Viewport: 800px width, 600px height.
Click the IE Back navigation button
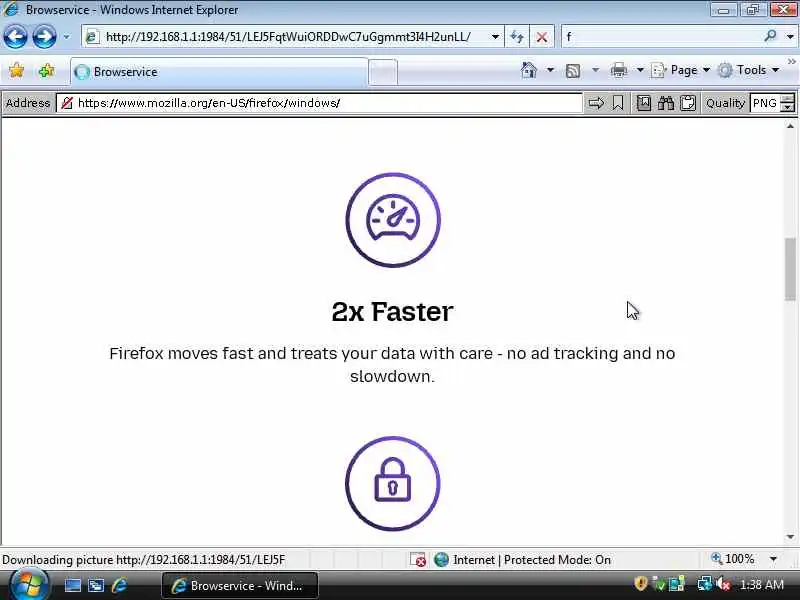(x=15, y=37)
